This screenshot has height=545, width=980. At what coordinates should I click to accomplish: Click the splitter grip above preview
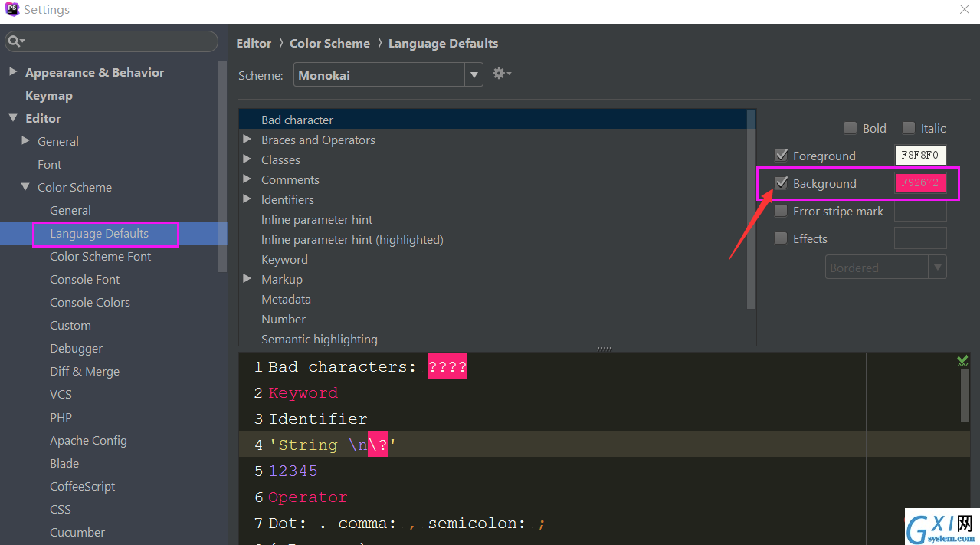tap(604, 349)
